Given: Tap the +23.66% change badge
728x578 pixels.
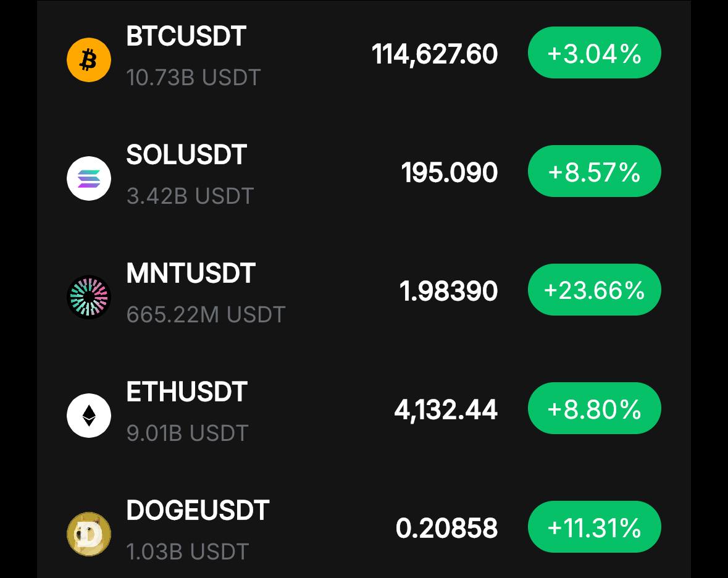Looking at the screenshot, I should tap(594, 290).
